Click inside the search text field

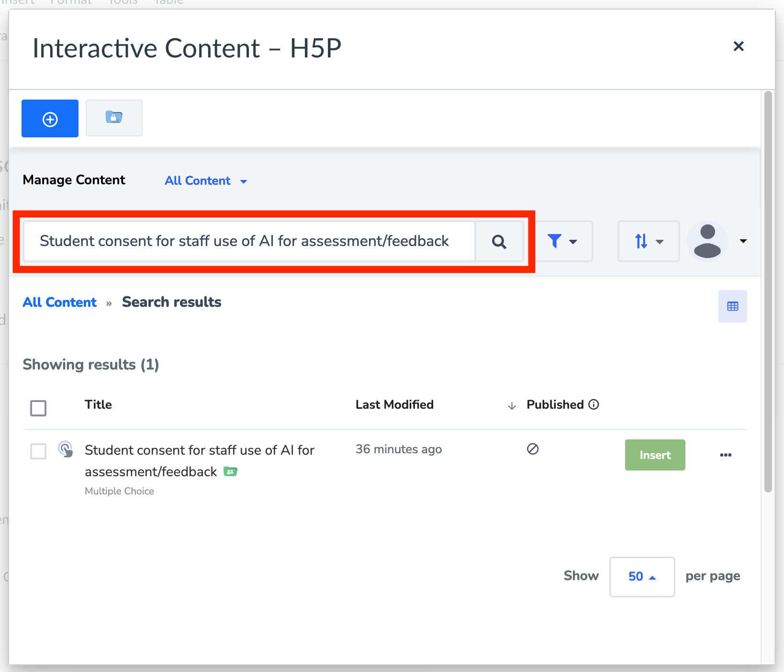[x=249, y=241]
